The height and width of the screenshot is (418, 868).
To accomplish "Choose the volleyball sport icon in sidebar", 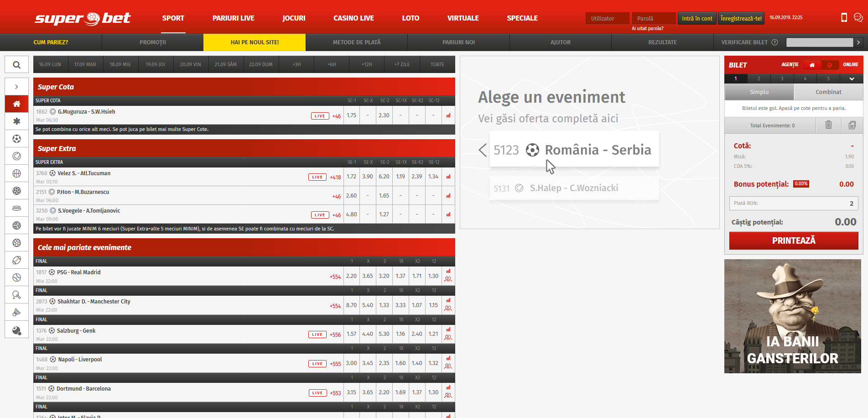I will (17, 225).
